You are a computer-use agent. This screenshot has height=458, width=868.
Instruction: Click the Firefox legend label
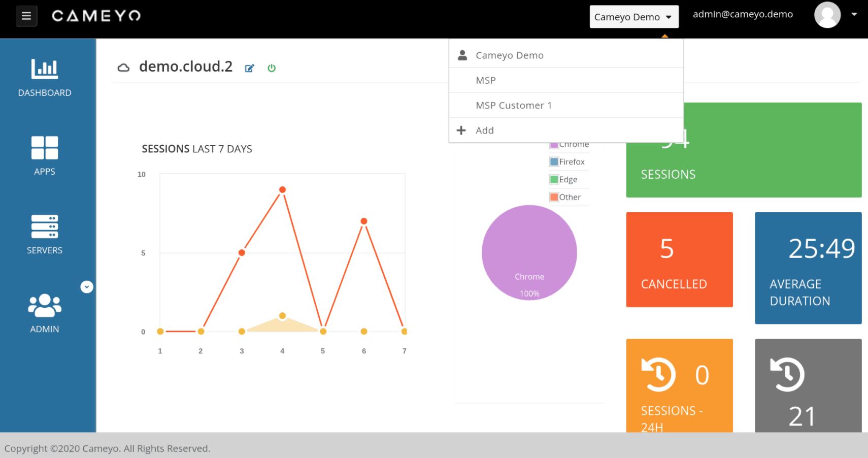[x=572, y=162]
